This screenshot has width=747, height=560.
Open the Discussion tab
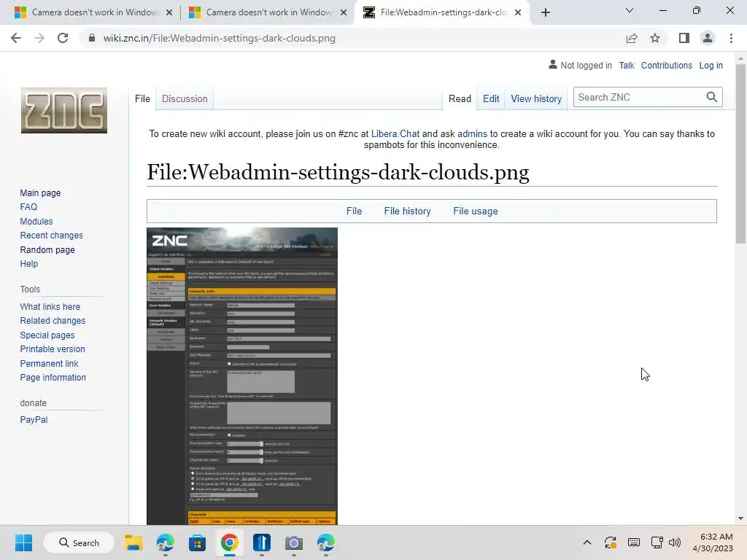(185, 98)
